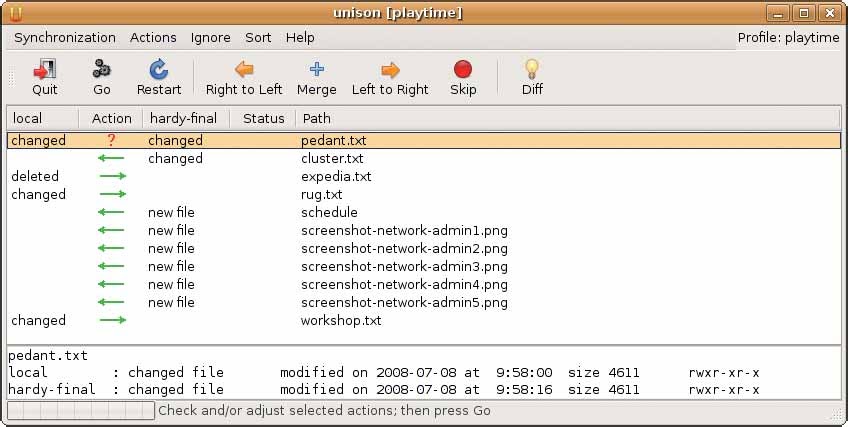
Task: Open the Sort menu
Action: [258, 37]
